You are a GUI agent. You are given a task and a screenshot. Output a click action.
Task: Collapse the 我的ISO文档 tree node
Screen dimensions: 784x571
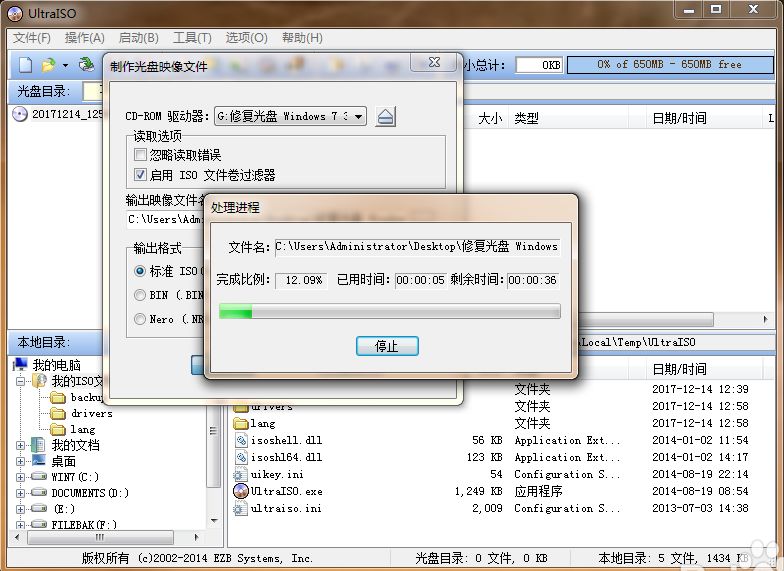(20, 381)
